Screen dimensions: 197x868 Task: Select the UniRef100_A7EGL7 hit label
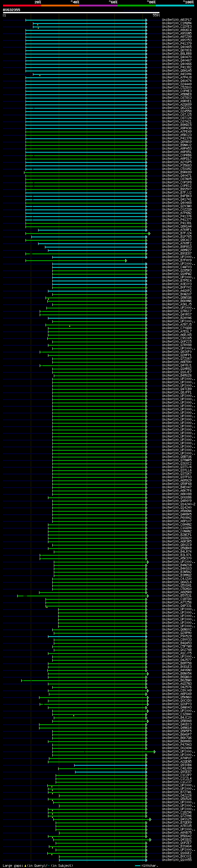[x=177, y=332]
